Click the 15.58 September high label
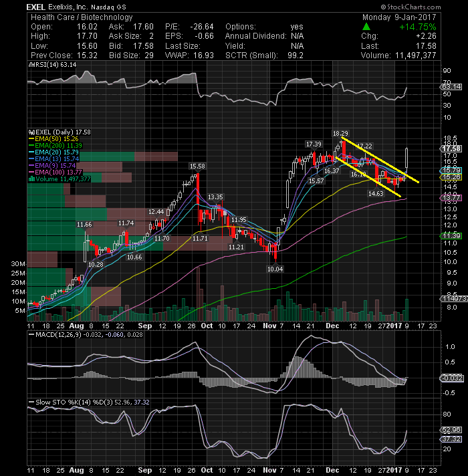The image size is (468, 476). 197,166
